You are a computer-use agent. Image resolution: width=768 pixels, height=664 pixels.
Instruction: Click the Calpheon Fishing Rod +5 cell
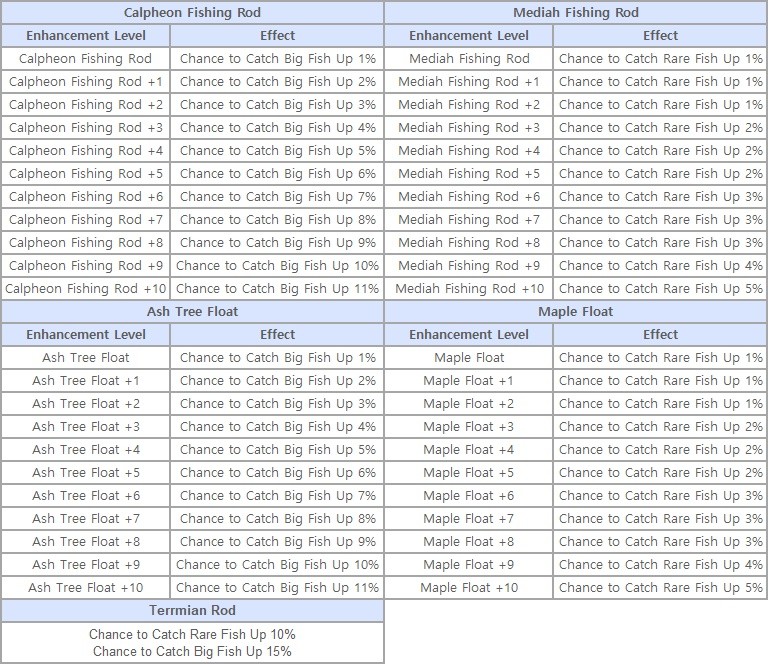click(86, 174)
